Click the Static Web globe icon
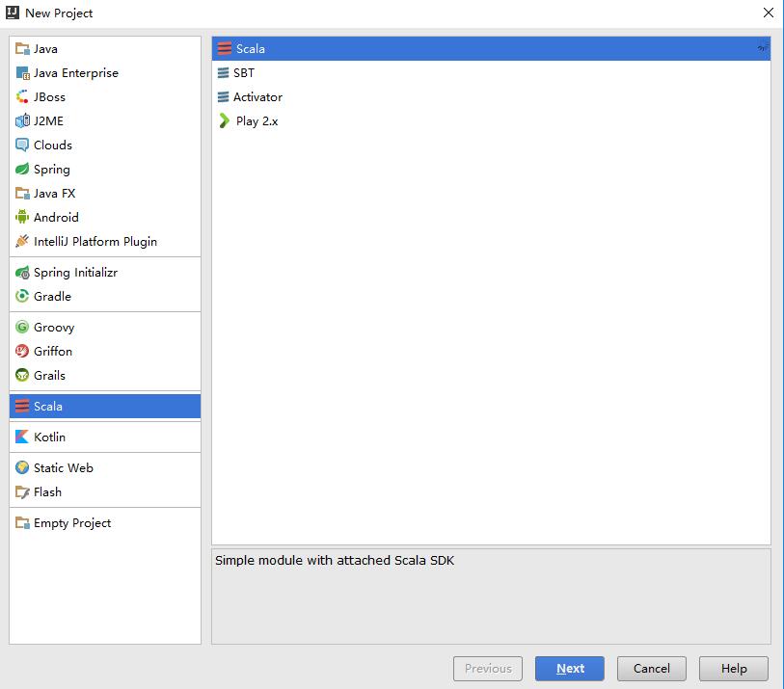Screen dimensions: 784x689 pos(23,468)
